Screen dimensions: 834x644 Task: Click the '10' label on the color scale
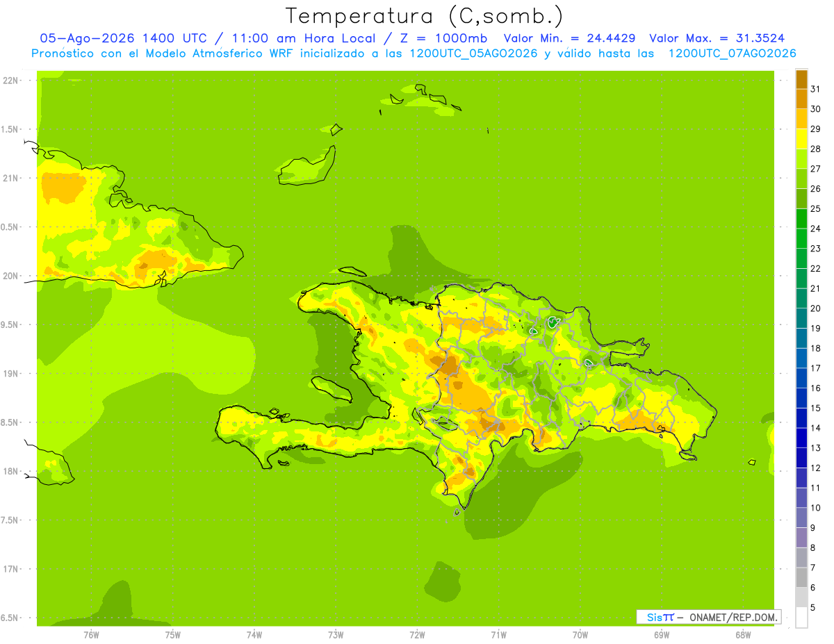click(x=815, y=508)
